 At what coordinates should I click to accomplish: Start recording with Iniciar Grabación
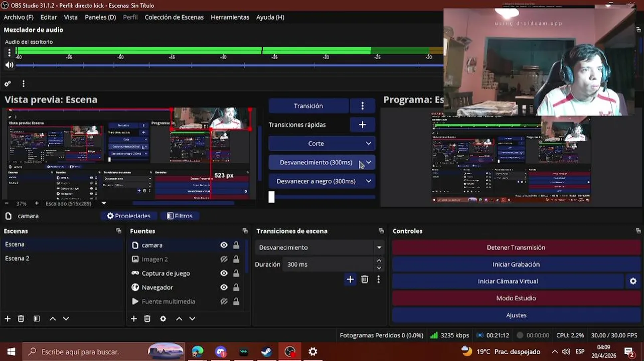(516, 264)
